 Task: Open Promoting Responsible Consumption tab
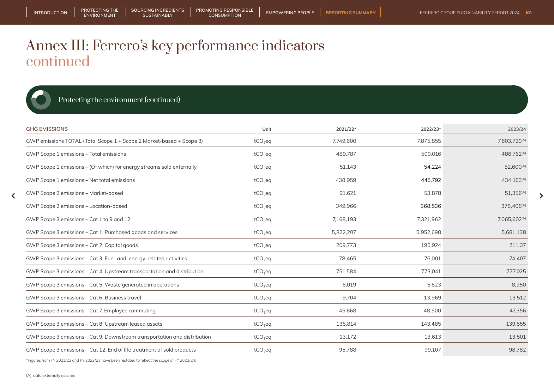tap(225, 13)
